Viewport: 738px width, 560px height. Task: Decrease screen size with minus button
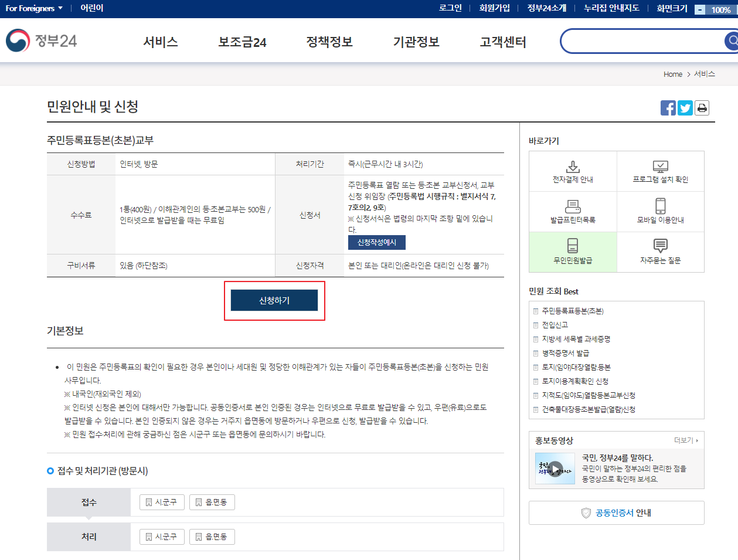(x=700, y=9)
